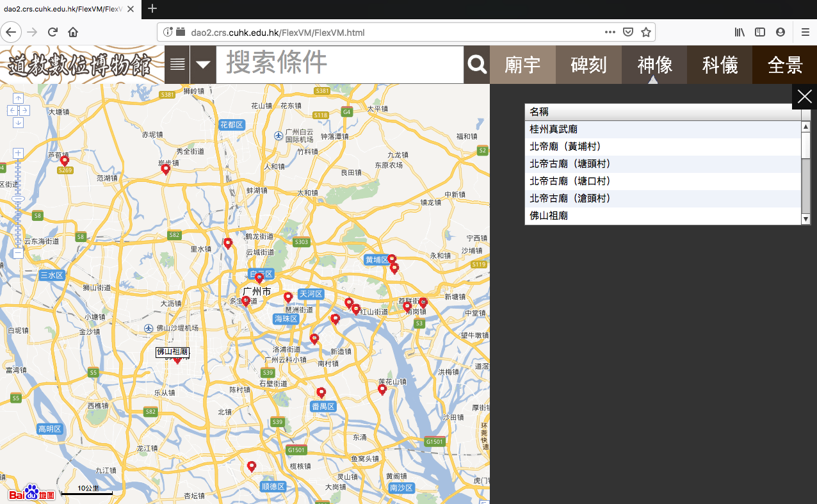Switch to the 廟宇 tab
The image size is (817, 504).
pos(522,65)
